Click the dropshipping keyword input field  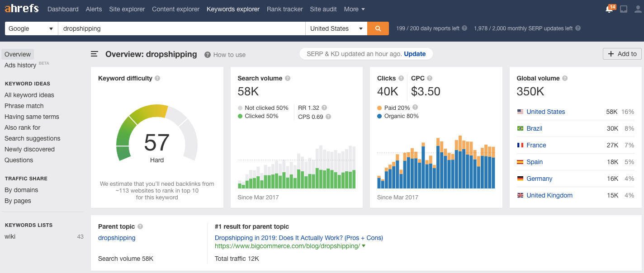coord(181,28)
